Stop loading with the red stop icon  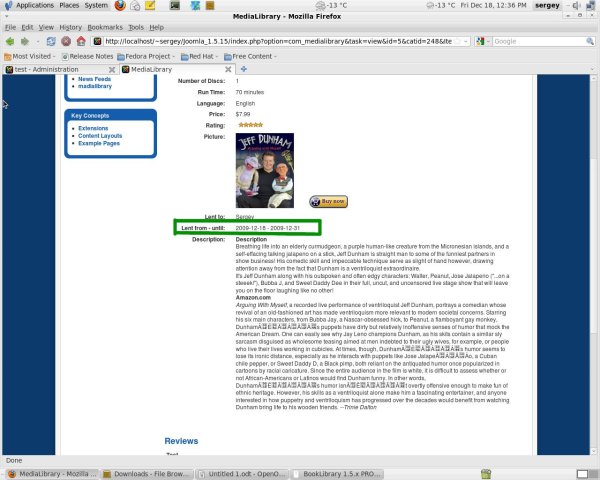[x=66, y=41]
